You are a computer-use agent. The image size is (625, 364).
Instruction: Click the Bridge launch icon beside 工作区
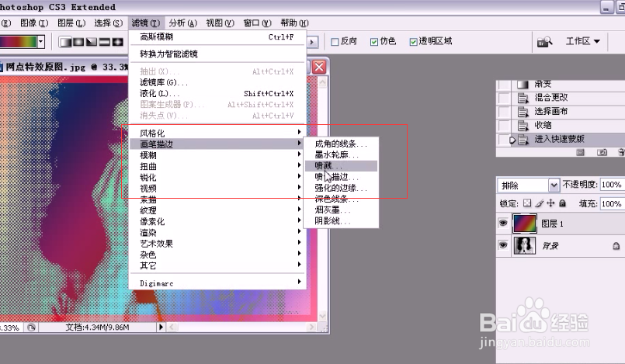pyautogui.click(x=544, y=41)
